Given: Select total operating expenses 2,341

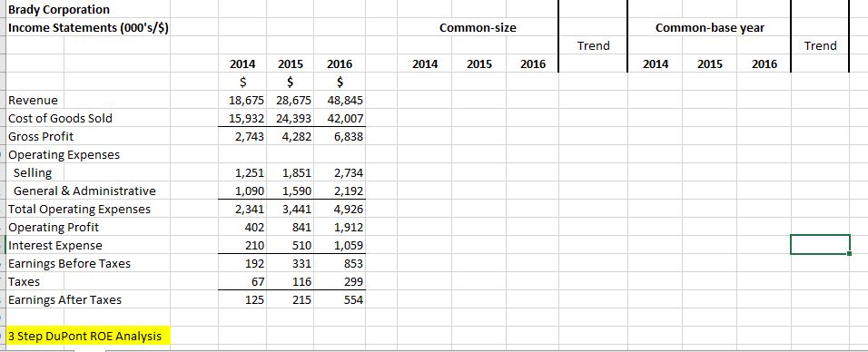Looking at the screenshot, I should 251,210.
